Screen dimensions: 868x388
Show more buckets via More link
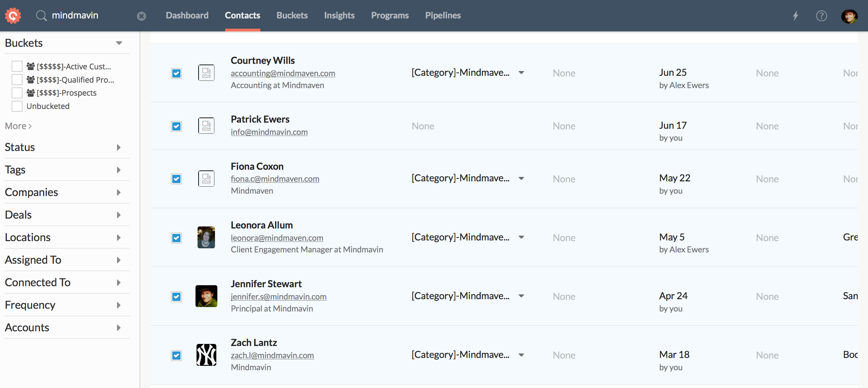[18, 126]
